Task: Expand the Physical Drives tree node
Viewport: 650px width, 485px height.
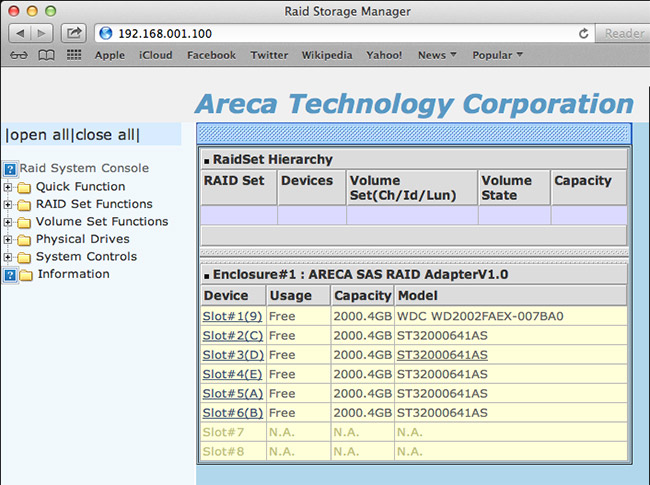Action: pyautogui.click(x=7, y=240)
